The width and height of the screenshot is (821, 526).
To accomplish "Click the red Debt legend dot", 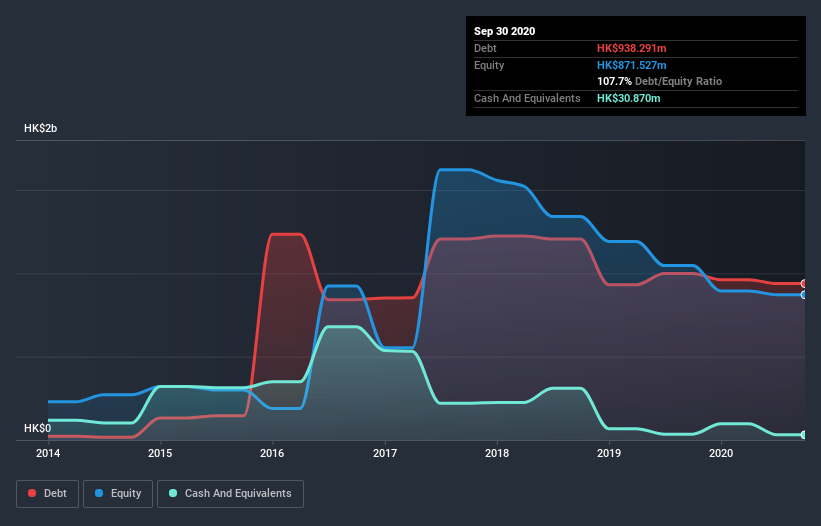I will (x=32, y=493).
